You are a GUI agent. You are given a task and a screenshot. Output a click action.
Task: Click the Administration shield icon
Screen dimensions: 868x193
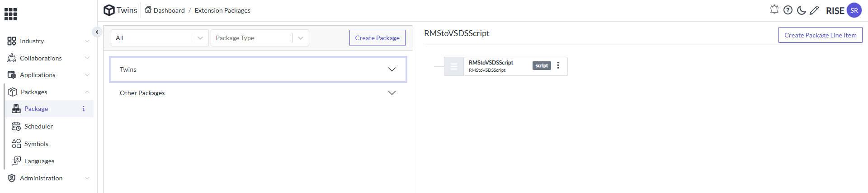click(x=12, y=178)
